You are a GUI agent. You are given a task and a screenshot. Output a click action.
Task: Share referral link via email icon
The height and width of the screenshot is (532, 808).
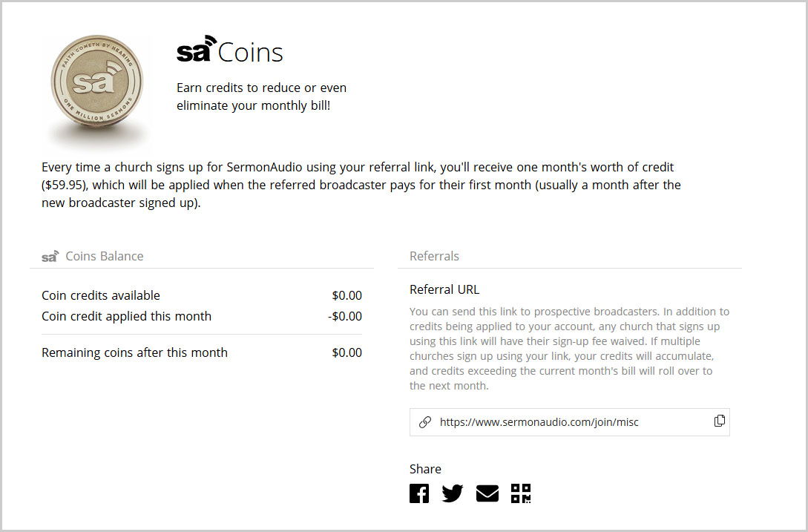[487, 493]
